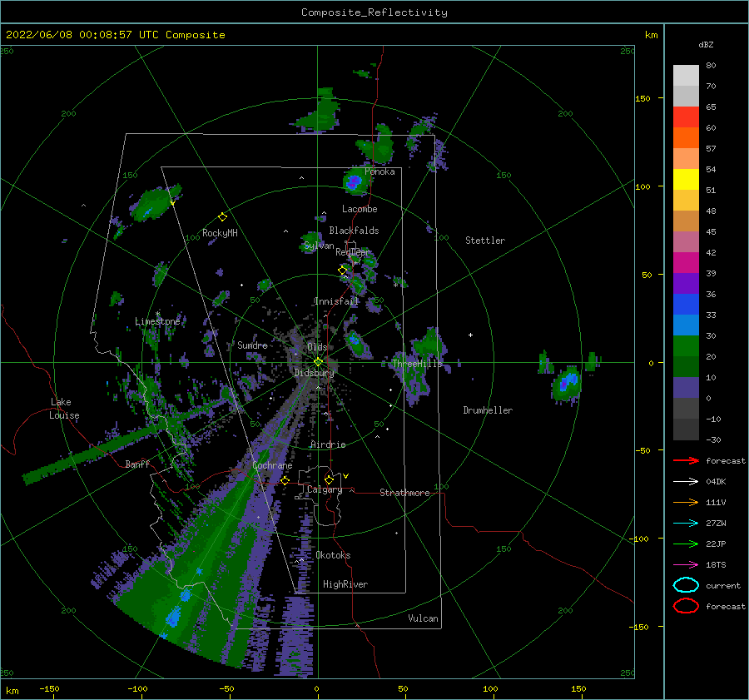Click the red forecast ellipse icon
749x700 pixels.
click(x=686, y=606)
